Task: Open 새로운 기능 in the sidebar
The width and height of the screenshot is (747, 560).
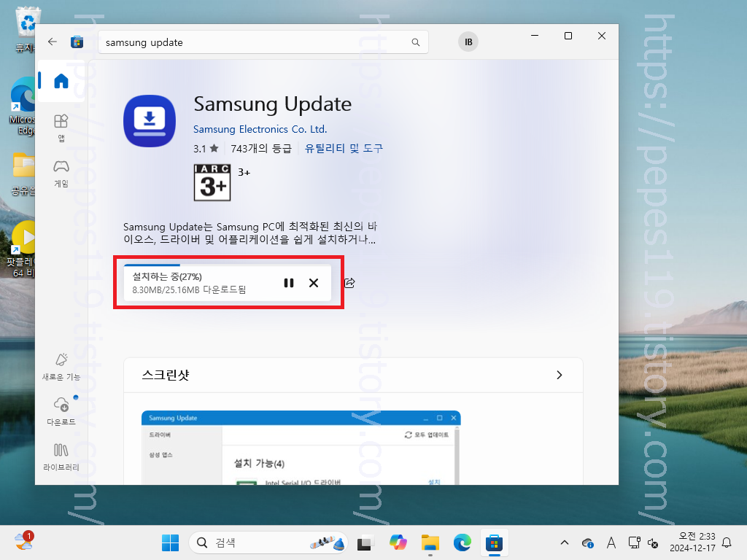Action: [61, 367]
